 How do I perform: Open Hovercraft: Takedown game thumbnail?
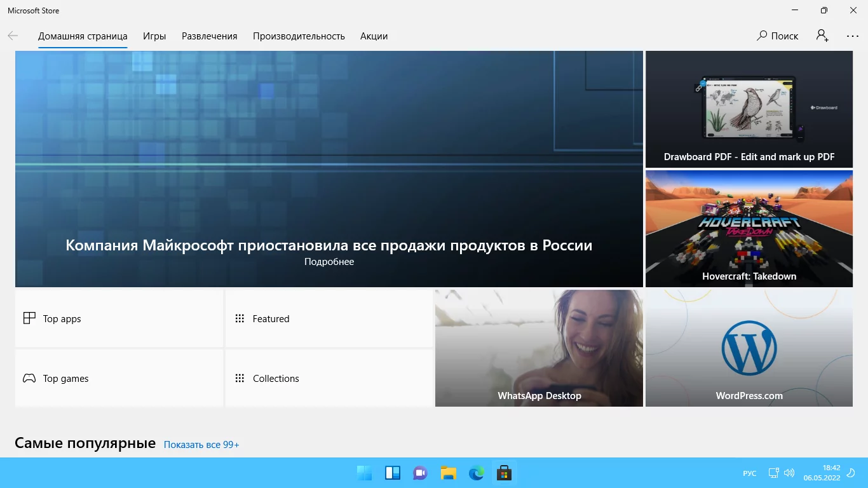(749, 229)
